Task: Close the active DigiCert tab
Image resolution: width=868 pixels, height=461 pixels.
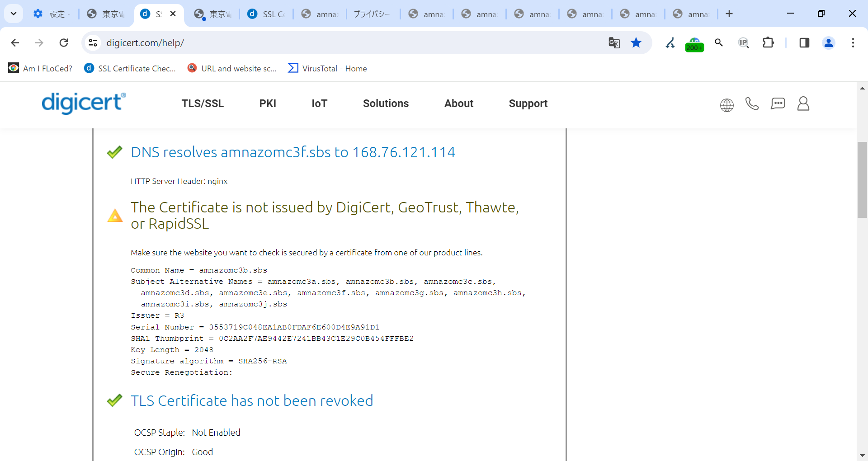Action: click(x=173, y=14)
